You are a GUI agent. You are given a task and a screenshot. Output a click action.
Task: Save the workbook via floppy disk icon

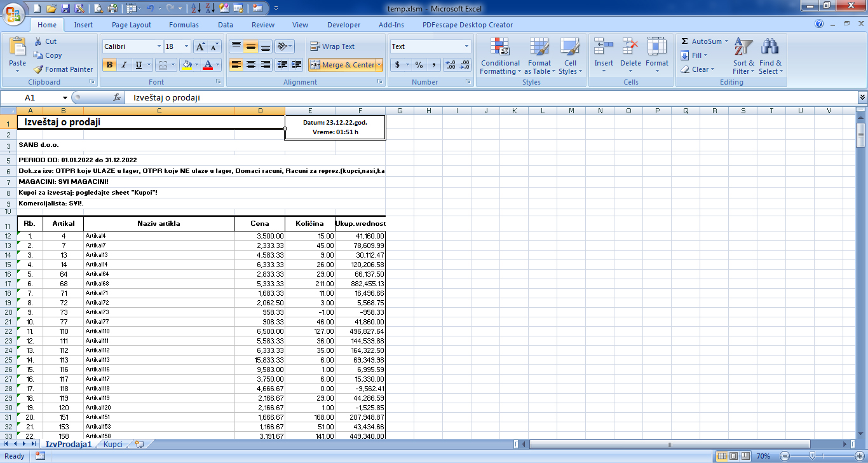[x=65, y=8]
